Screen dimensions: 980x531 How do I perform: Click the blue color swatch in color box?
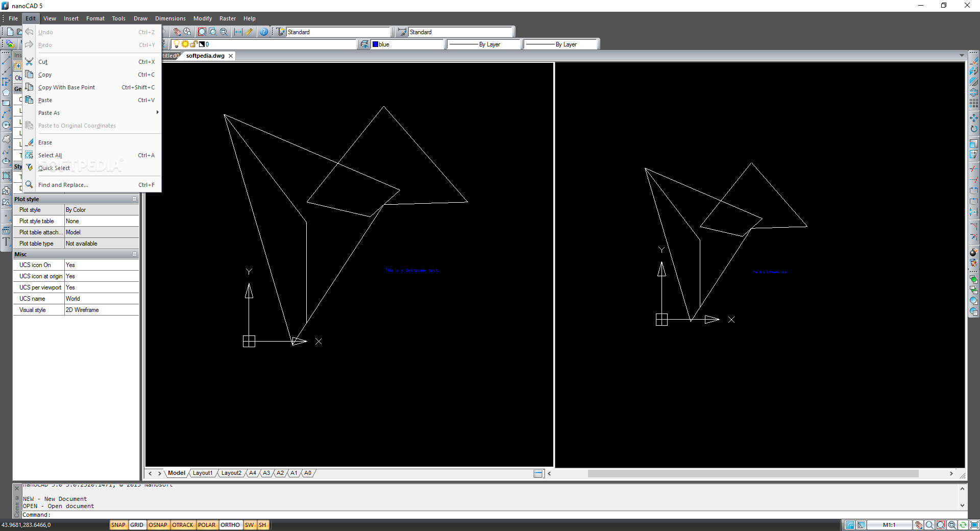375,44
